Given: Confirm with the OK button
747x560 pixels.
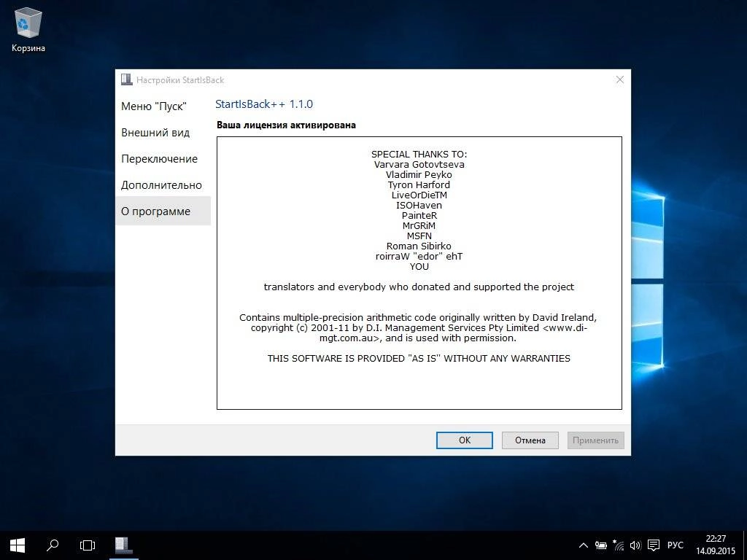Looking at the screenshot, I should click(x=465, y=440).
